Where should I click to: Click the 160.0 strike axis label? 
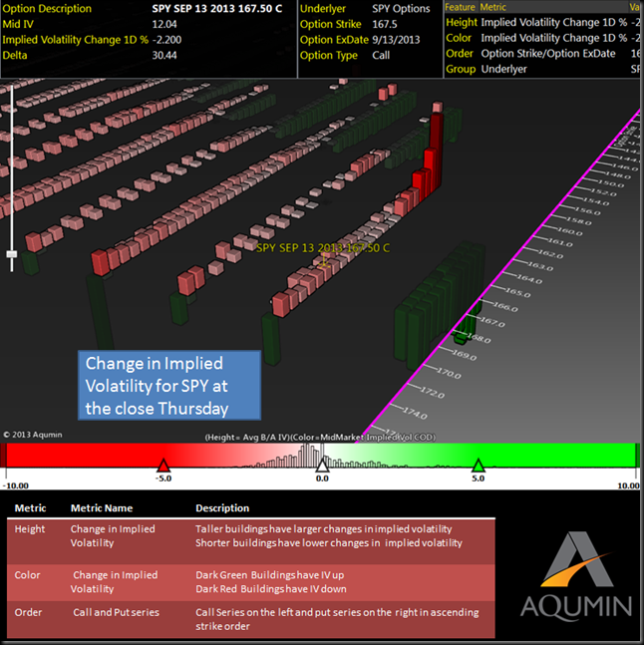570,231
